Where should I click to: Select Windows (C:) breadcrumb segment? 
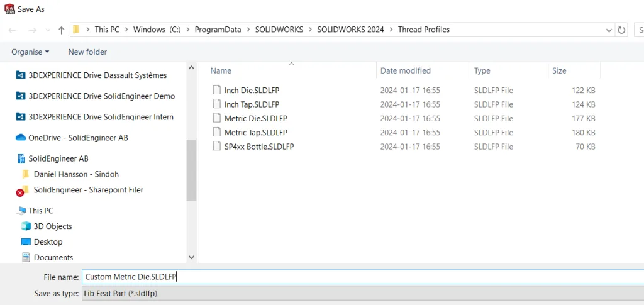[157, 30]
